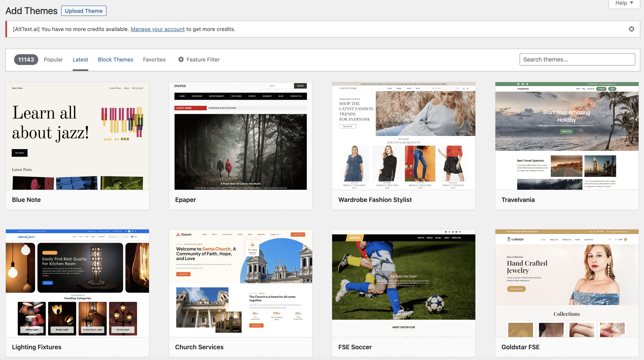644x360 pixels.
Task: Select the Wardrobe Fashion Stylist thumbnail
Action: (403, 136)
